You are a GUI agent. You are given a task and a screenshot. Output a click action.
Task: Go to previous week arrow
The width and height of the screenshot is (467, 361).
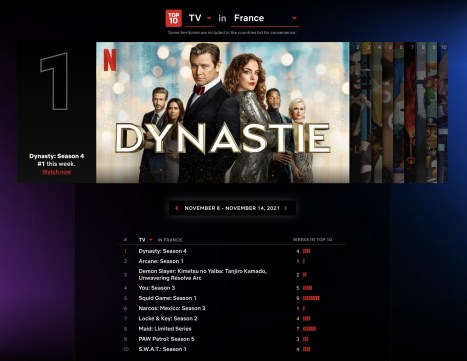click(x=177, y=208)
